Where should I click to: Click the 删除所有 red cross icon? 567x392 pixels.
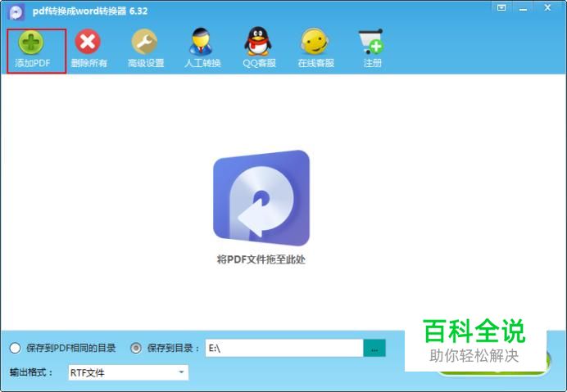[x=88, y=42]
